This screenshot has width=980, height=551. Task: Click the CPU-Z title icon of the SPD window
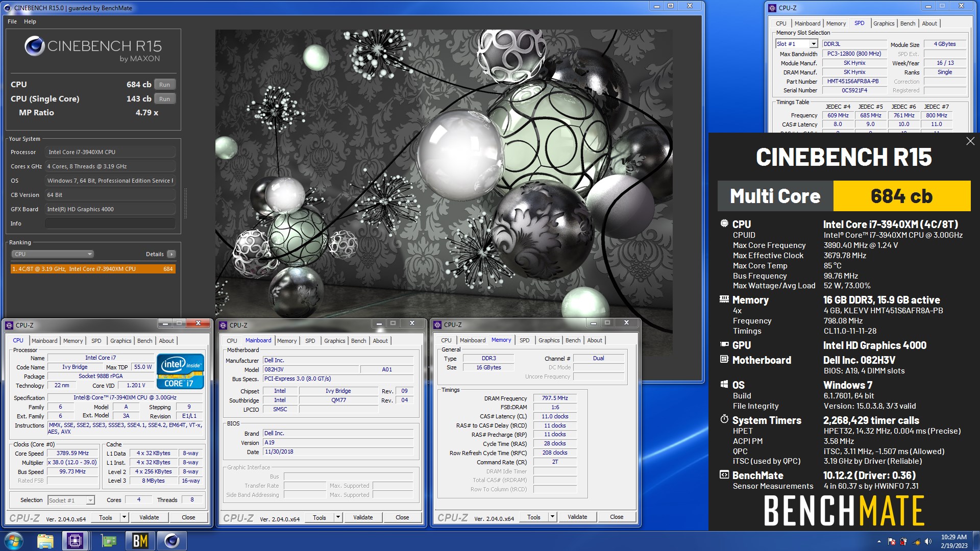(x=773, y=8)
